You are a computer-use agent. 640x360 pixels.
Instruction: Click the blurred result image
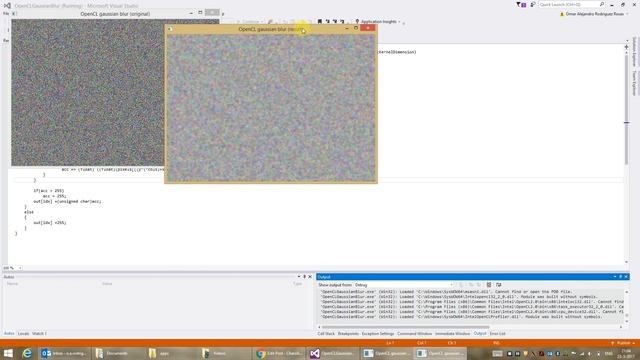pyautogui.click(x=271, y=108)
